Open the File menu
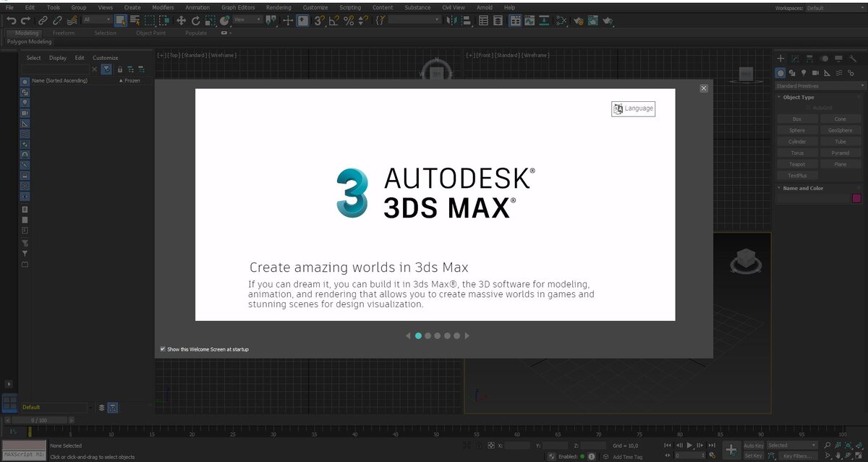Image resolution: width=868 pixels, height=462 pixels. coord(9,7)
